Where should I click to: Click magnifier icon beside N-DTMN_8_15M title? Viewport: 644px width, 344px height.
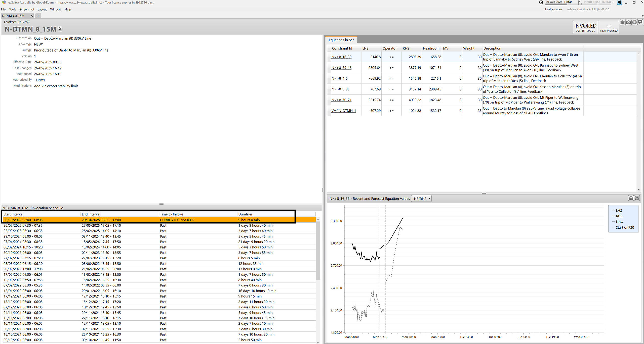click(x=60, y=29)
